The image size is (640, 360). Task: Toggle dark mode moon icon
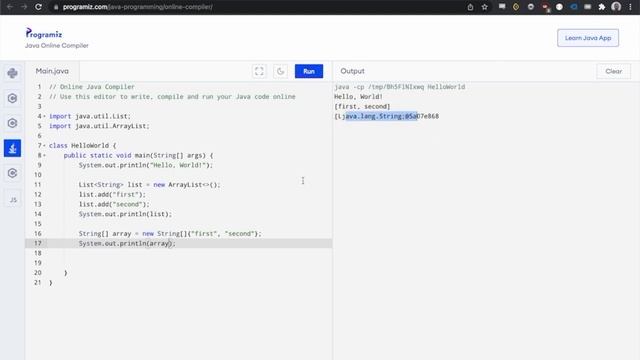[x=280, y=71]
